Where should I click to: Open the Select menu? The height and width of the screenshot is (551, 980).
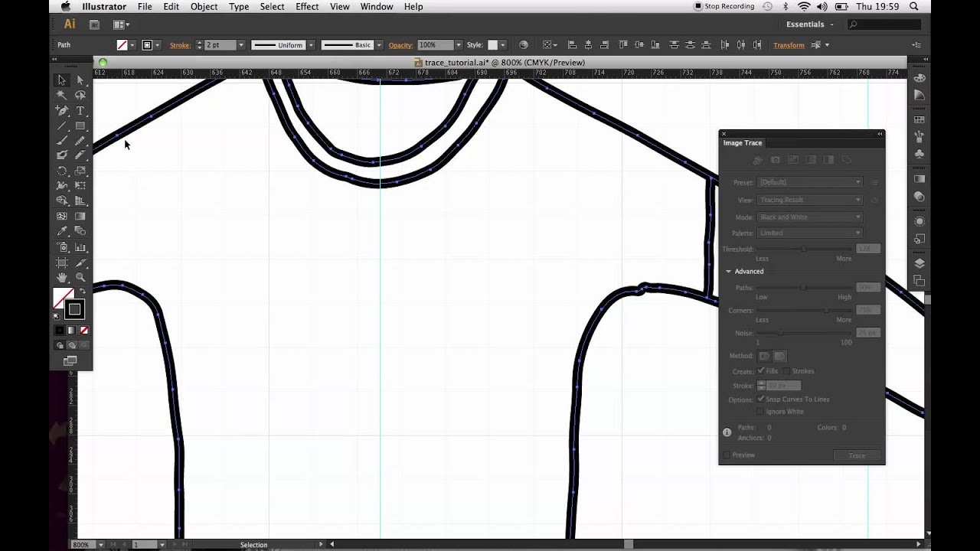(272, 6)
